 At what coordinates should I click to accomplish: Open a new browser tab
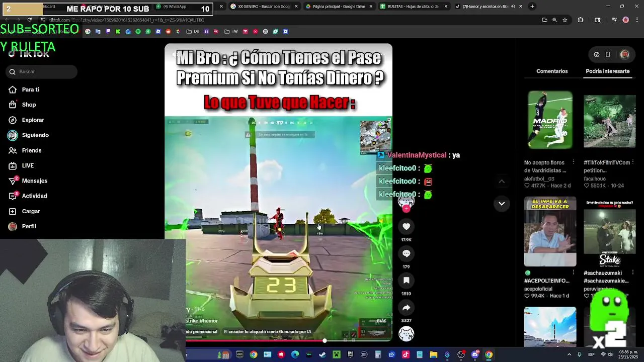[x=532, y=7]
